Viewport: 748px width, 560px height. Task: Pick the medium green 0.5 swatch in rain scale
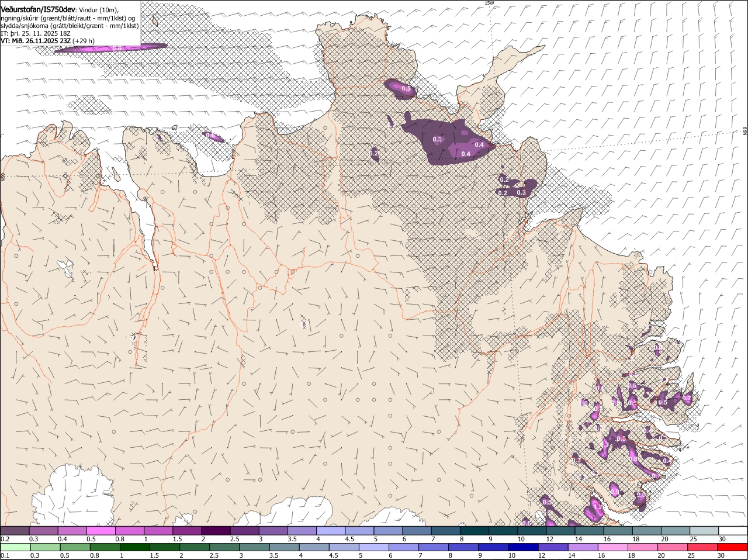(x=74, y=548)
